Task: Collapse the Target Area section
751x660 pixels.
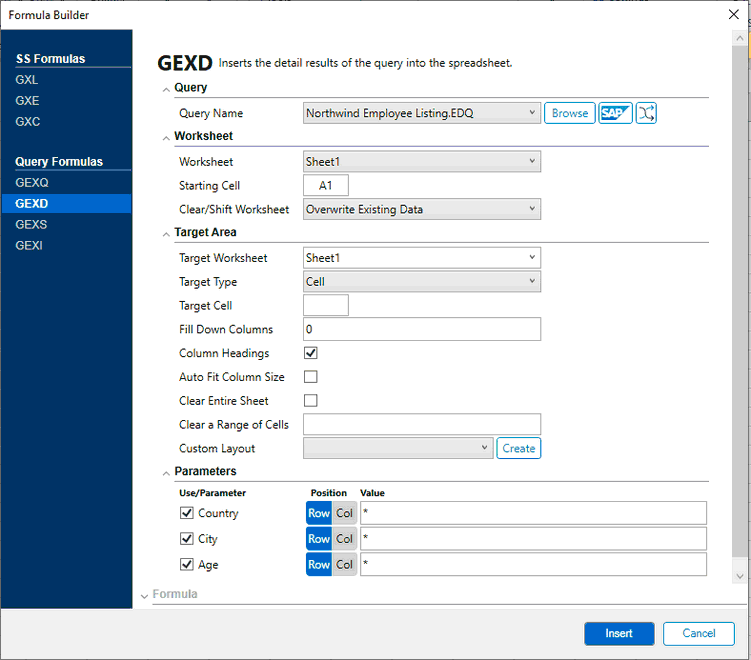Action: [x=166, y=233]
